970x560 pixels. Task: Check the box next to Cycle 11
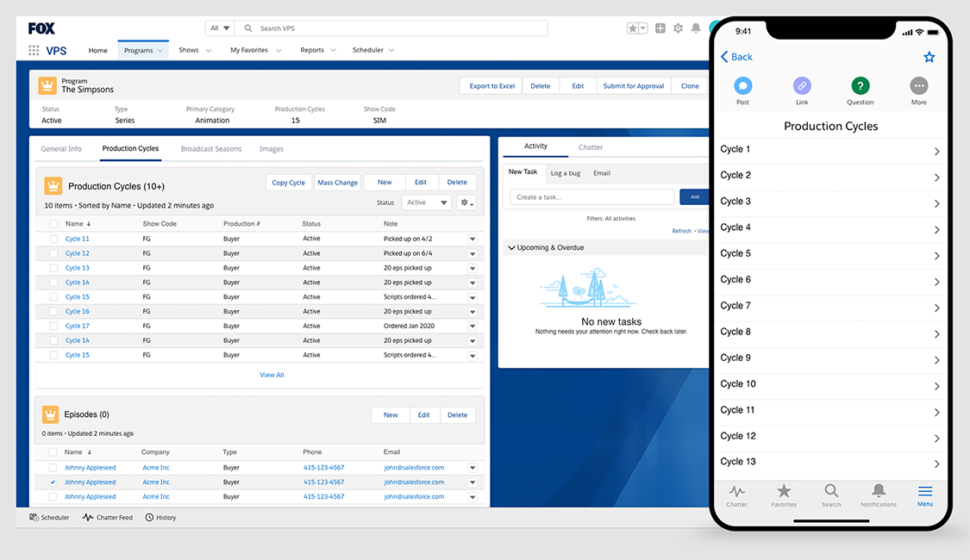point(53,239)
